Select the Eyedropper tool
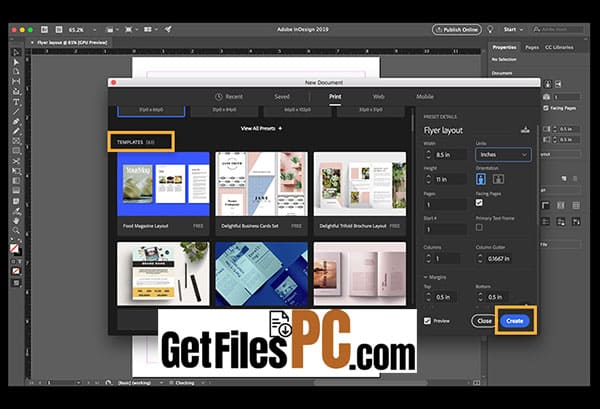This screenshot has height=409, width=600. tap(16, 211)
